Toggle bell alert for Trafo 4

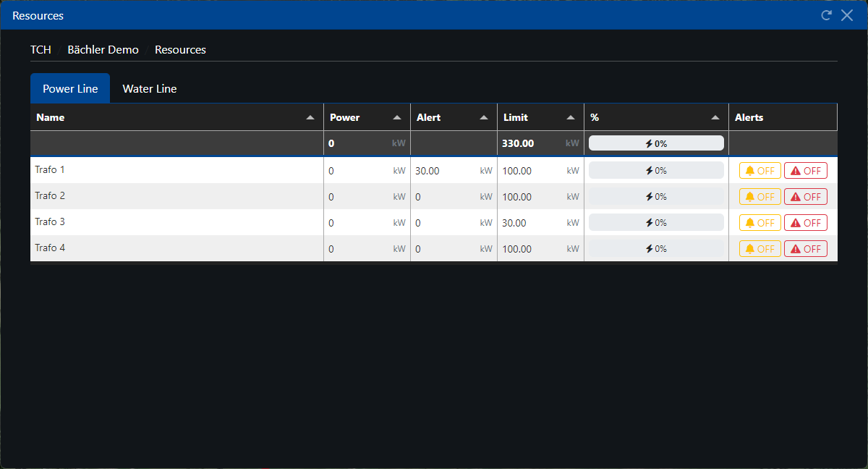[x=759, y=249]
